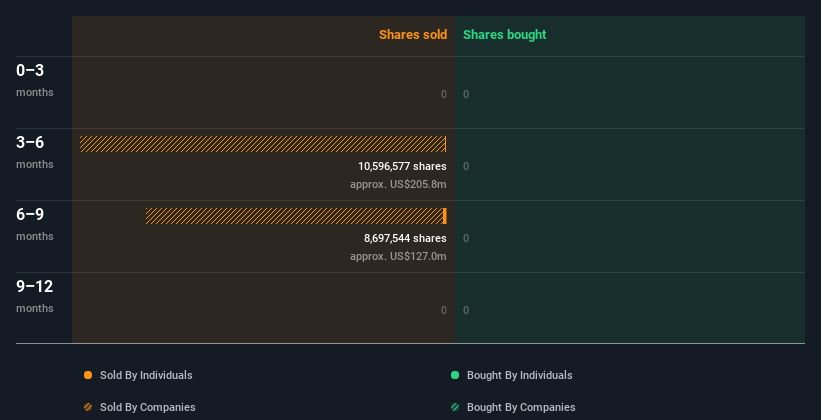Viewport: 821px width, 420px height.
Task: Click solid orange individuals segment in 6–9 bar
Action: pyautogui.click(x=445, y=216)
